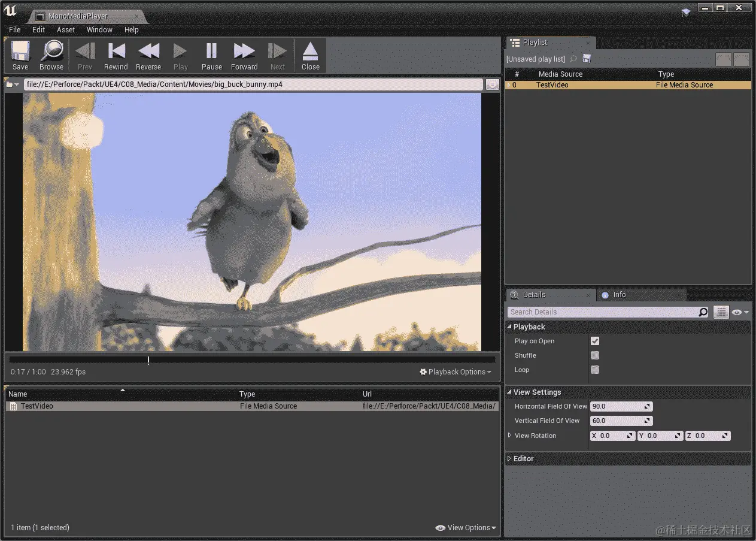The width and height of the screenshot is (756, 541).
Task: Collapse the View Settings section
Action: pyautogui.click(x=509, y=392)
